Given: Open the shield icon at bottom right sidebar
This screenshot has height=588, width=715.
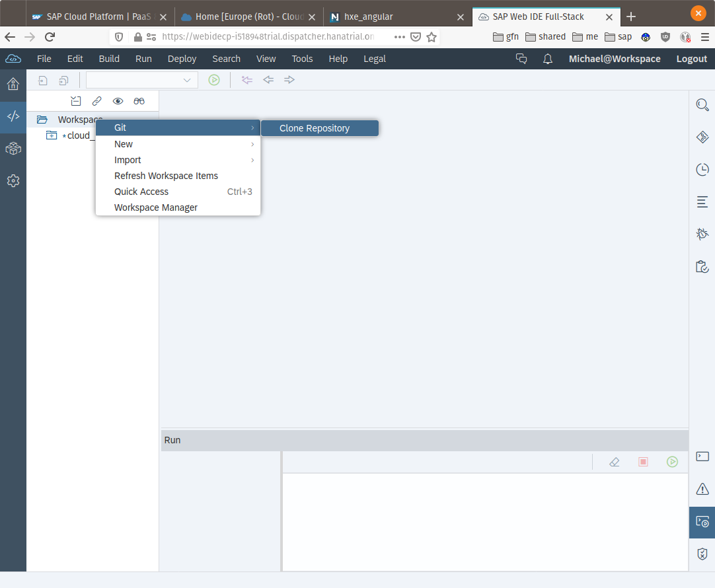Looking at the screenshot, I should 702,554.
